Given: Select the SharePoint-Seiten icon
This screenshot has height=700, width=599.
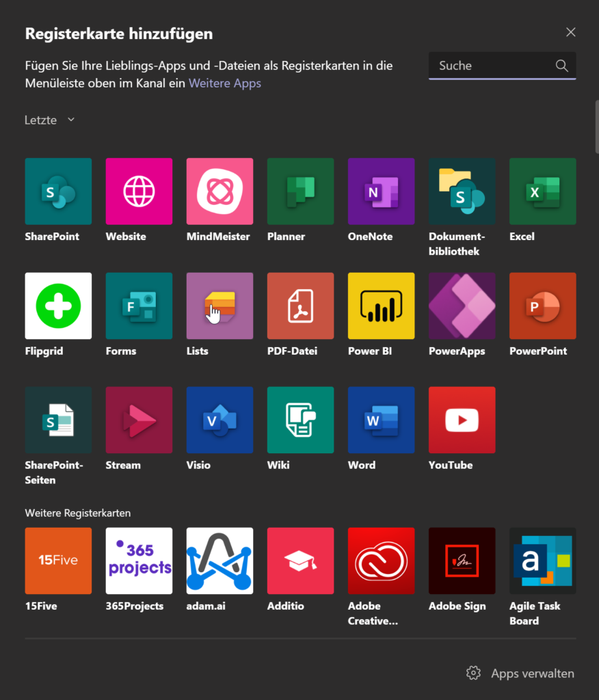Looking at the screenshot, I should click(x=58, y=420).
